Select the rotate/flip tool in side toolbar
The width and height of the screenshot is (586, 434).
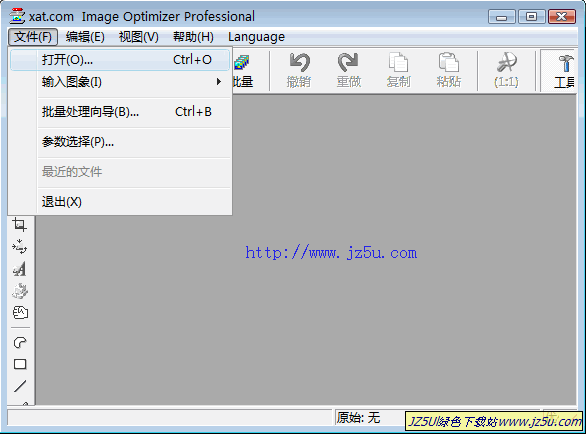[x=20, y=247]
